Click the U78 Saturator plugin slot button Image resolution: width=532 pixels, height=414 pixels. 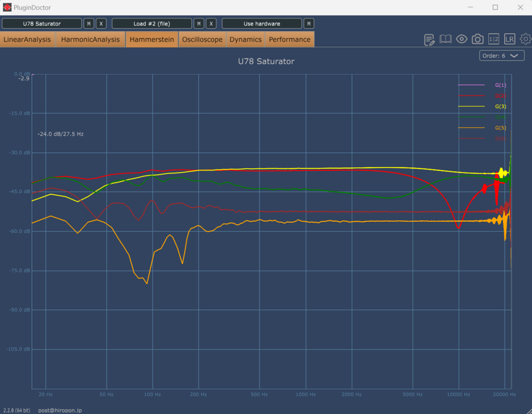(x=42, y=23)
